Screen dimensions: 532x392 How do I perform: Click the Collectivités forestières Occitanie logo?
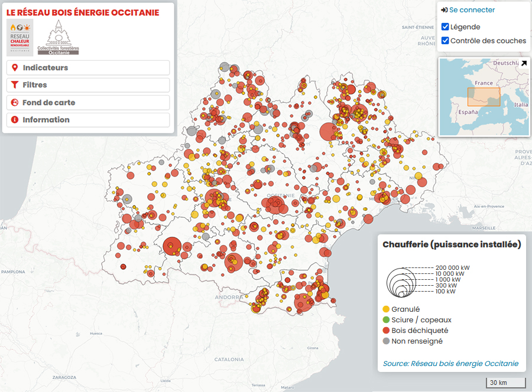coord(58,37)
